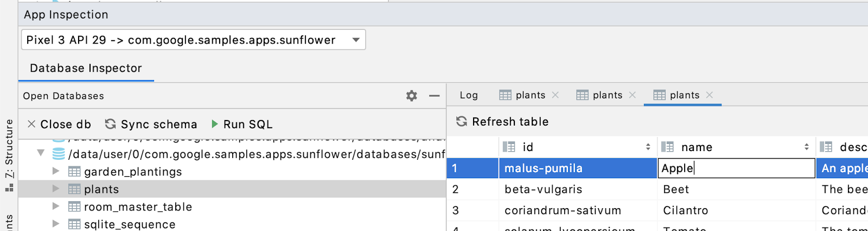Expand the room_master_table node
Image resolution: width=868 pixels, height=231 pixels.
pos(55,207)
